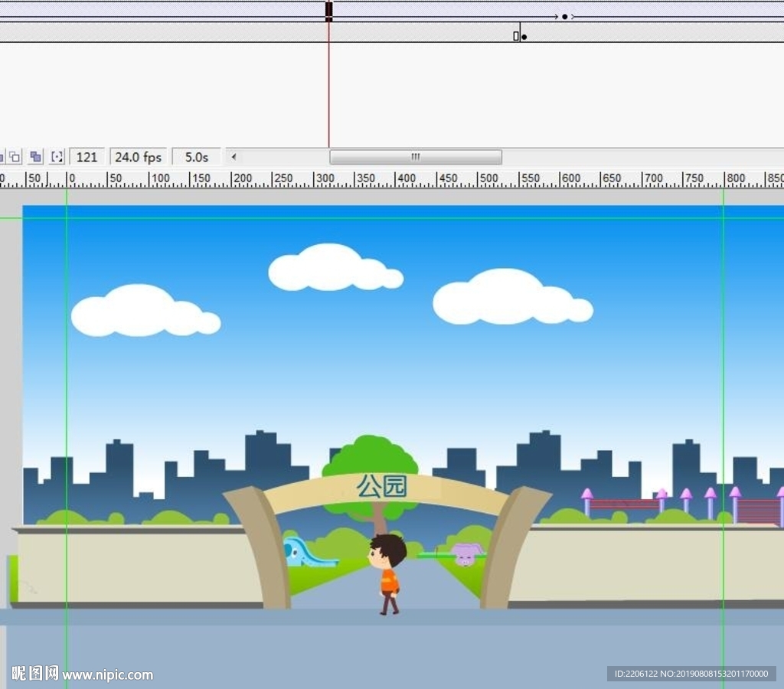Select the keyframe dot on the second layer
The width and height of the screenshot is (784, 689).
click(x=524, y=37)
